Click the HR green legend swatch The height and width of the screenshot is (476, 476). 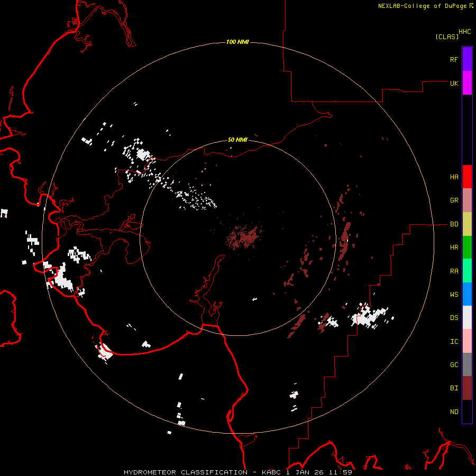[467, 248]
